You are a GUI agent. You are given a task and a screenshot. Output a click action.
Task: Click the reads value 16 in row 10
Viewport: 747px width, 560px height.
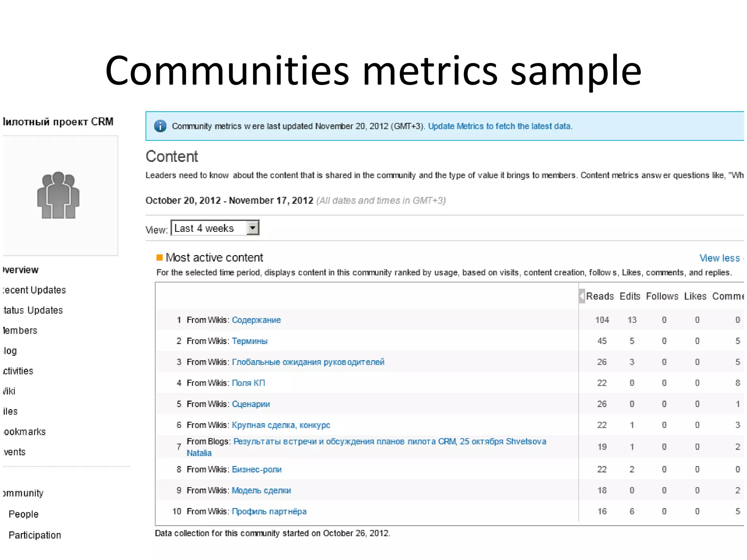click(x=602, y=512)
